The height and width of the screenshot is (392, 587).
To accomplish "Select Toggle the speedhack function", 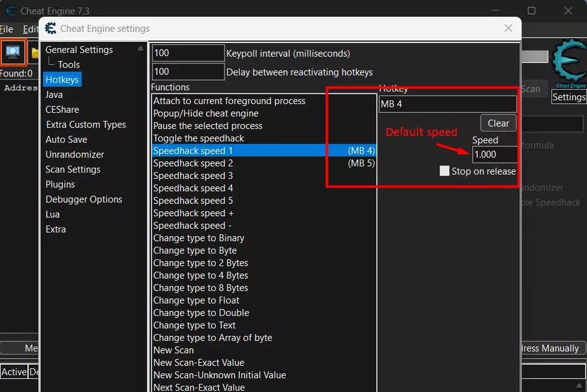I will click(x=264, y=138).
